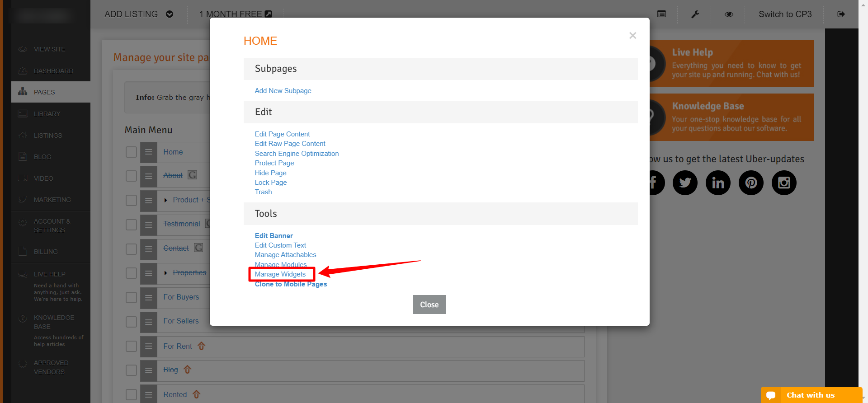
Task: Click the Knowledge Base orange banner
Action: 731,117
